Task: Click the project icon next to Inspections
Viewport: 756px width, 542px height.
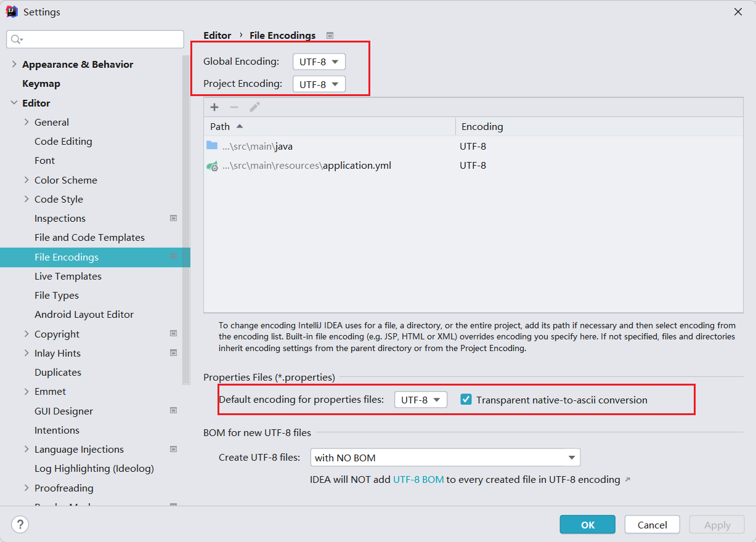Action: coord(174,218)
